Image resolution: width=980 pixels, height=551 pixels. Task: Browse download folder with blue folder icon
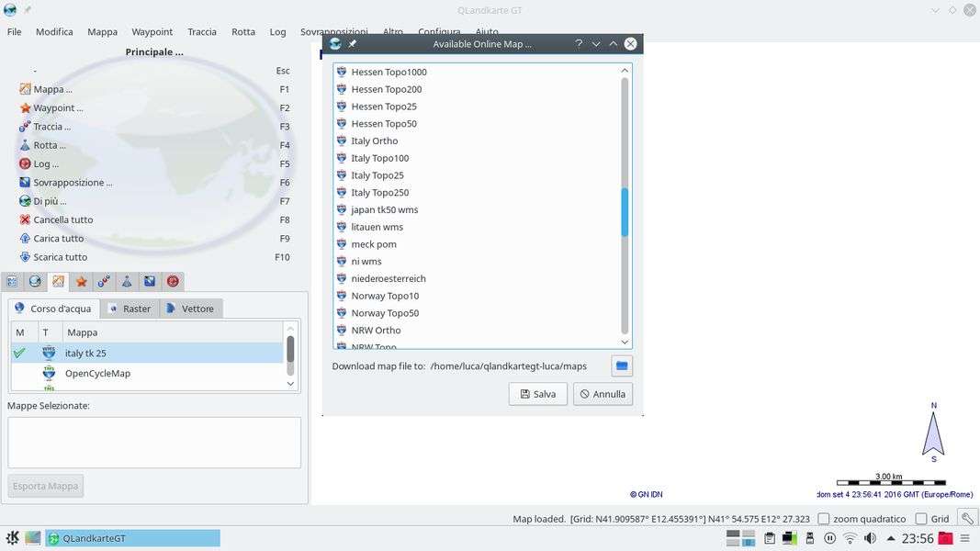(x=622, y=365)
